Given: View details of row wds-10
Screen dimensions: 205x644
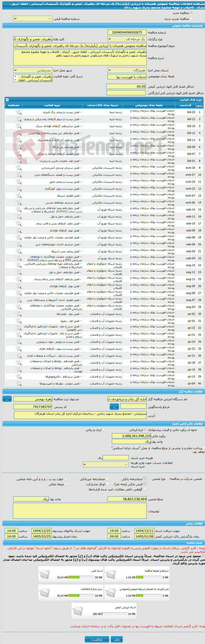Looking at the screenshot, I should pos(19,223).
